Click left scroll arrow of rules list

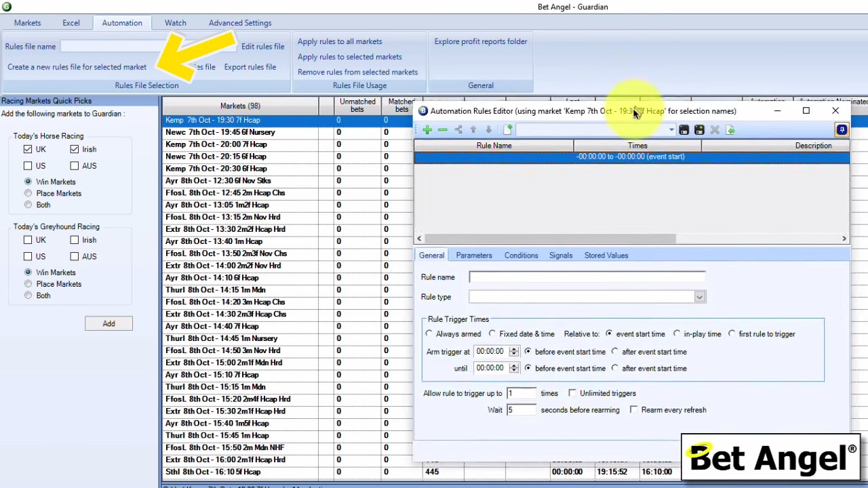click(x=419, y=239)
